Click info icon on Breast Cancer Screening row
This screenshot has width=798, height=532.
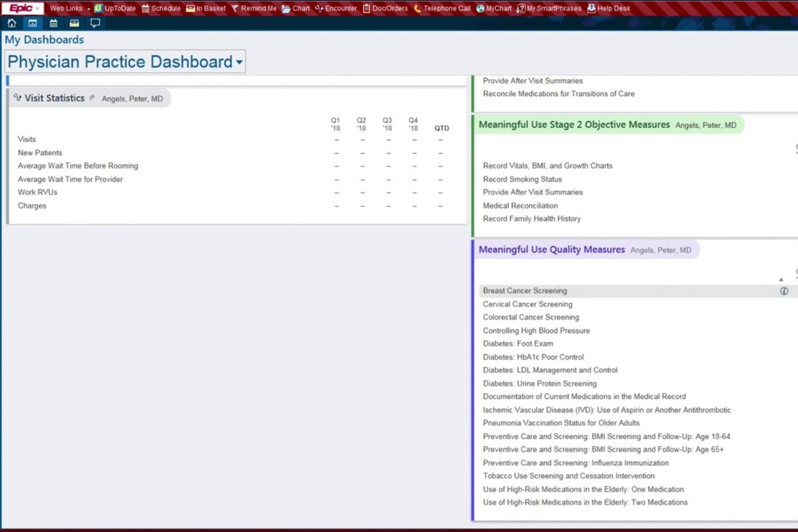point(784,291)
